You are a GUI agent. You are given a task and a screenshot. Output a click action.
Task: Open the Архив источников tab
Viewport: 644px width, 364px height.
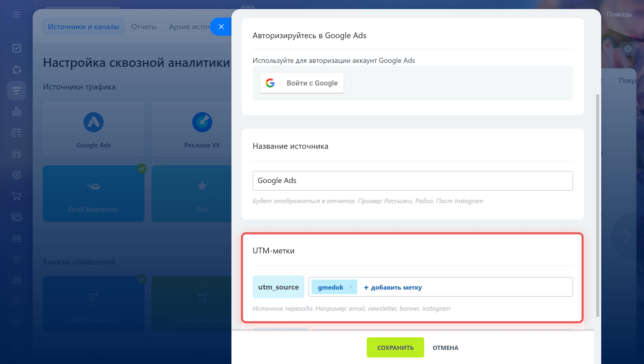tap(190, 26)
